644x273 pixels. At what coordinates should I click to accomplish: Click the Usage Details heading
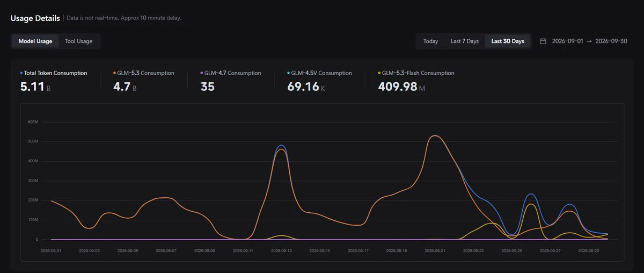point(35,18)
